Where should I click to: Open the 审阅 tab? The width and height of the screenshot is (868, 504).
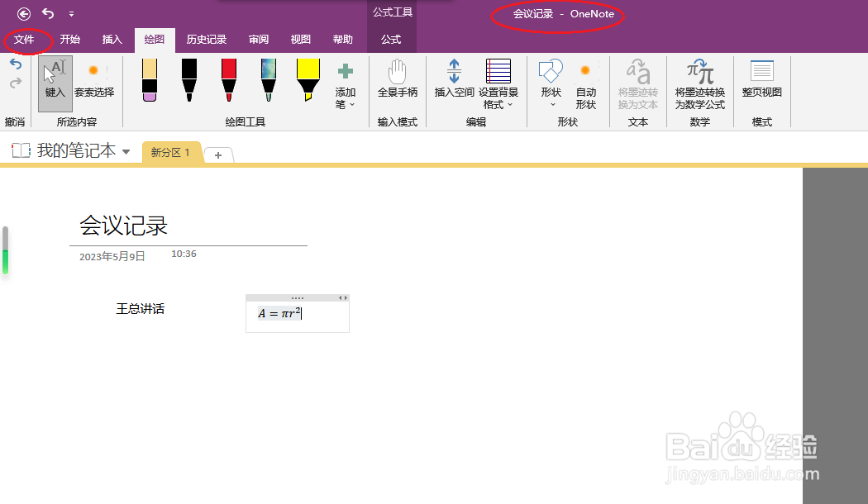coord(259,40)
